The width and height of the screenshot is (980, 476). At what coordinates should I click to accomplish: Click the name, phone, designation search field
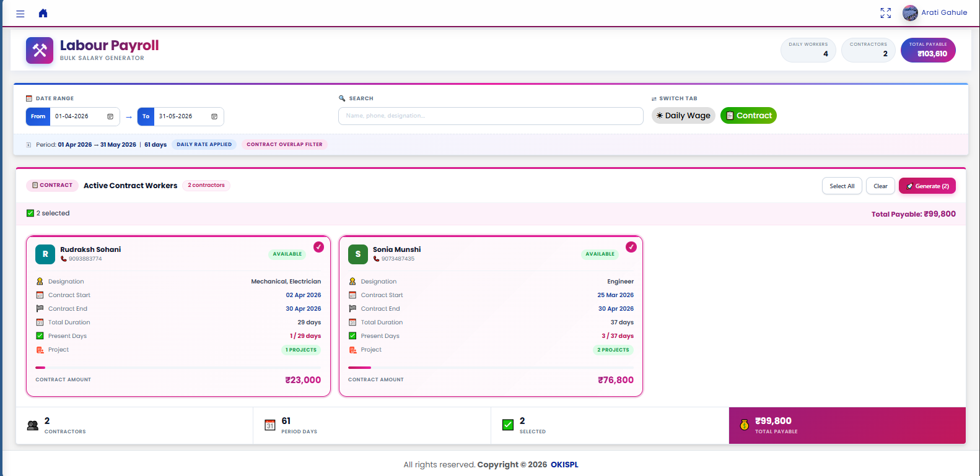[x=491, y=116]
